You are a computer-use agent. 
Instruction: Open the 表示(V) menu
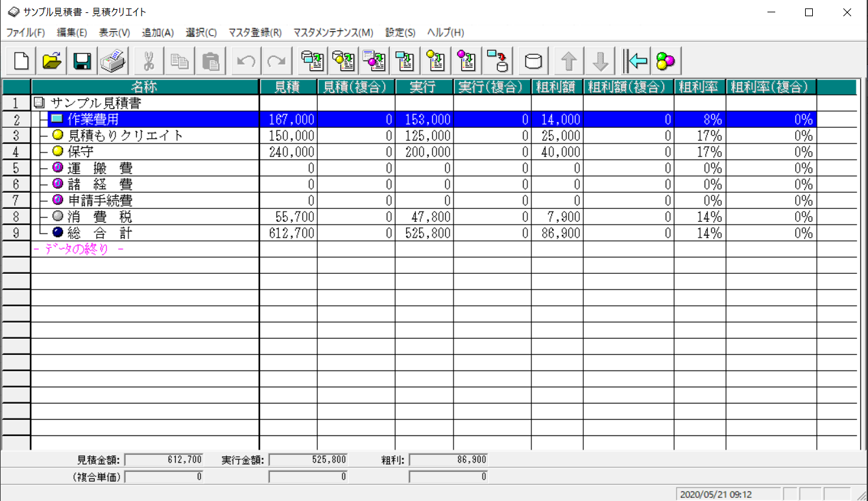pos(114,32)
